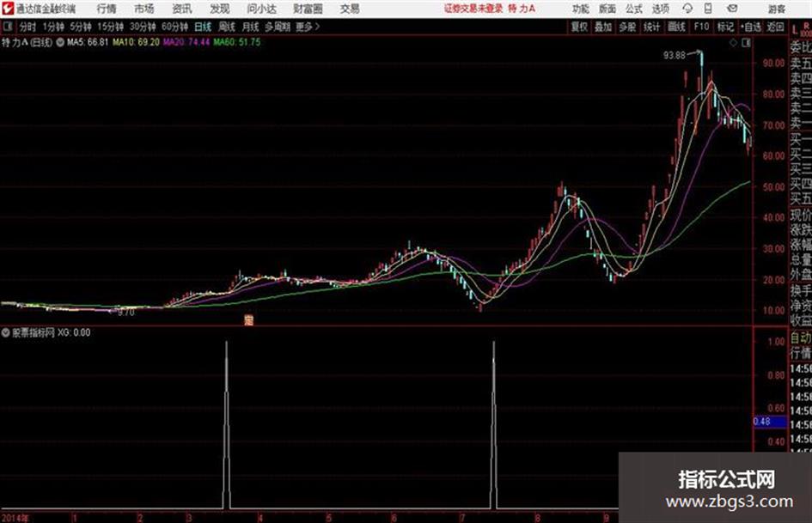Click the mobile phone icon

[708, 9]
